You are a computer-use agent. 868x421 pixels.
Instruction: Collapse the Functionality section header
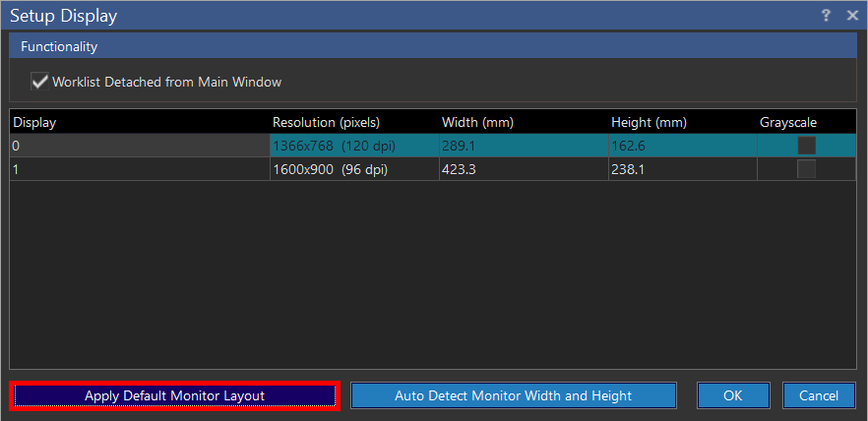tap(433, 46)
